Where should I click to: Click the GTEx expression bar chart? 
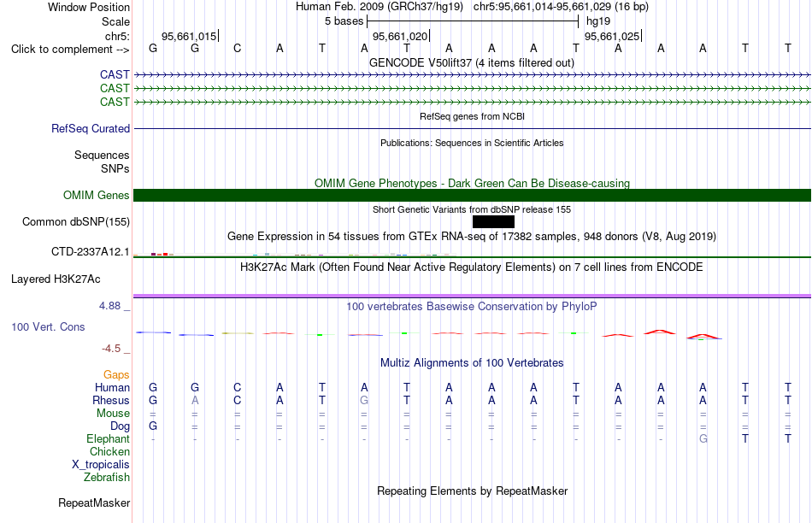295,255
